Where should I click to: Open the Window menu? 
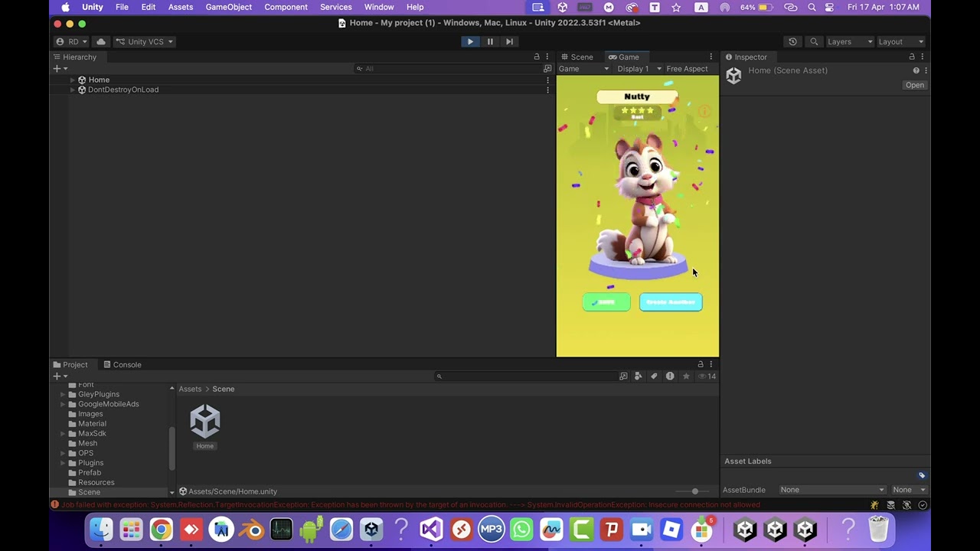coord(379,7)
